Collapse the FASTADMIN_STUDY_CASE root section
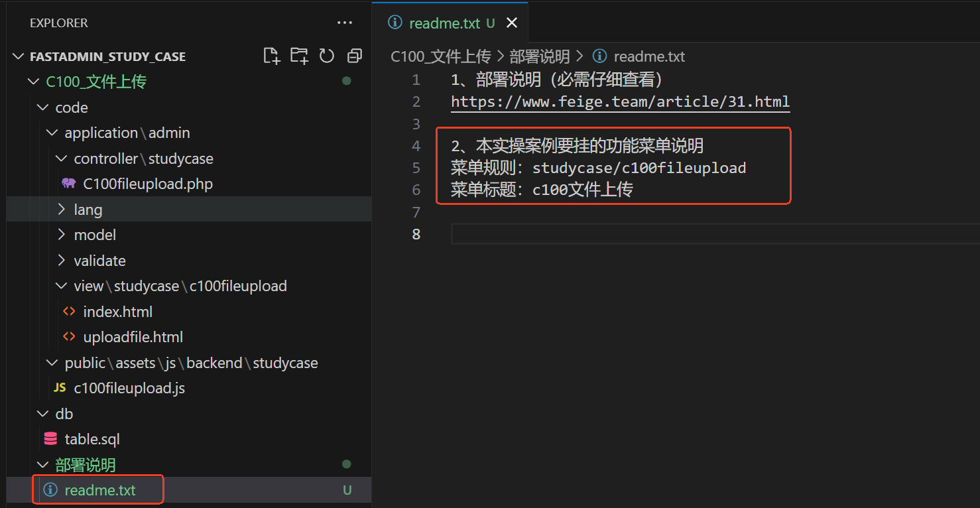Screen dimensions: 980x508 pos(19,56)
